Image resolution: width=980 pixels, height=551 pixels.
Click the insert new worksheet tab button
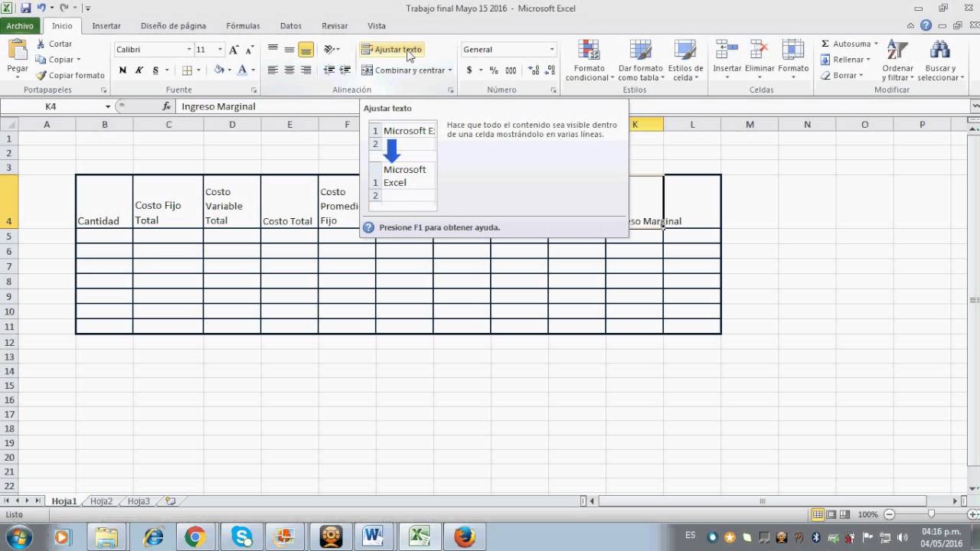[x=170, y=501]
